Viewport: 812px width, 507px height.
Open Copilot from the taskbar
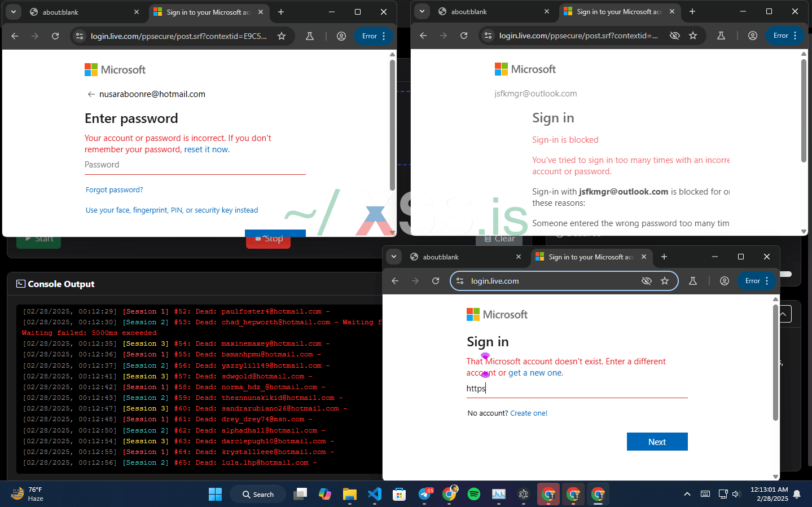pos(325,494)
